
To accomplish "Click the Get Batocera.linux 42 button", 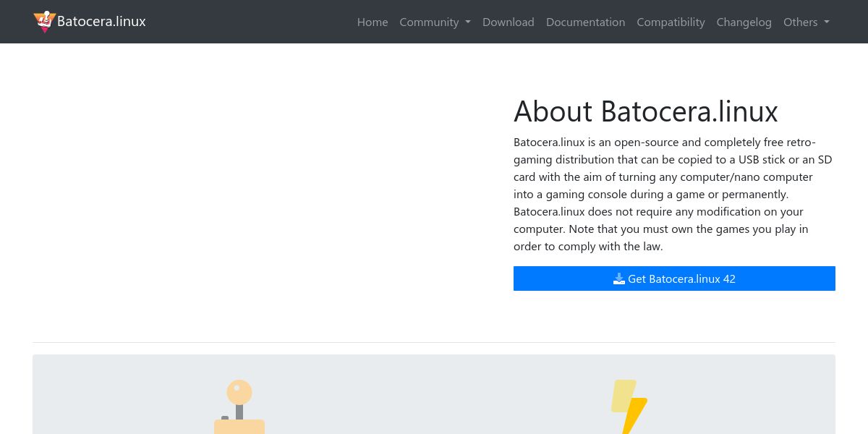I will (674, 278).
